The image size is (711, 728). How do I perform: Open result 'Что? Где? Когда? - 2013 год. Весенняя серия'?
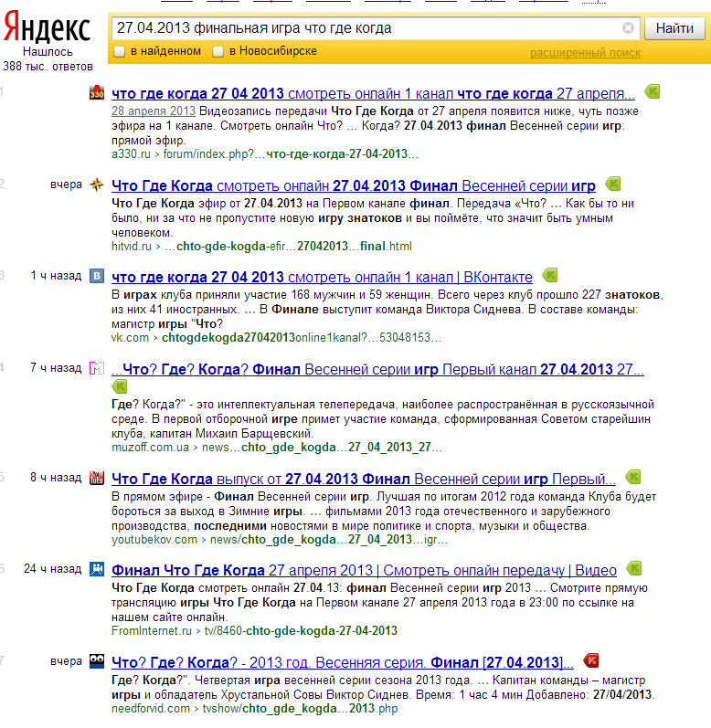[x=343, y=663]
